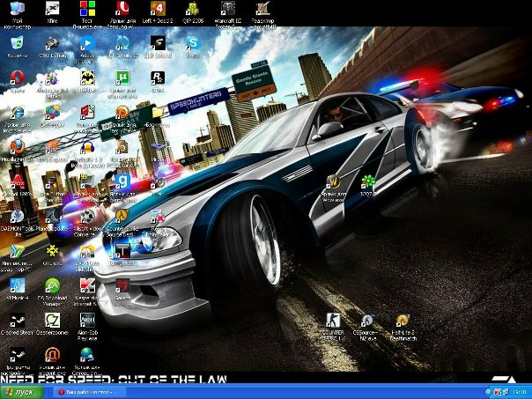
Task: Launch Xfire from the desktop
Action: click(x=52, y=10)
